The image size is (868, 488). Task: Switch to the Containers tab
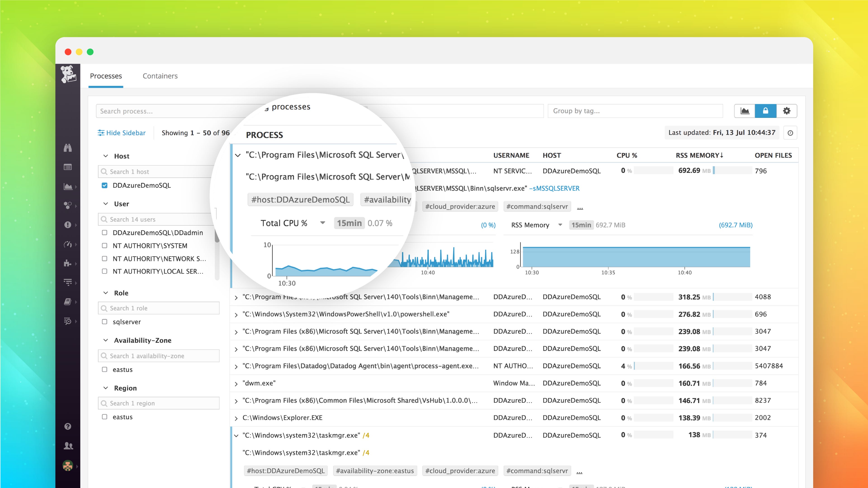coord(160,76)
